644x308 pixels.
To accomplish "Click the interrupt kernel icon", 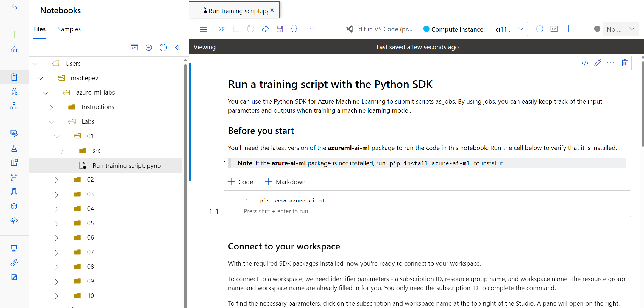I will coord(236,29).
